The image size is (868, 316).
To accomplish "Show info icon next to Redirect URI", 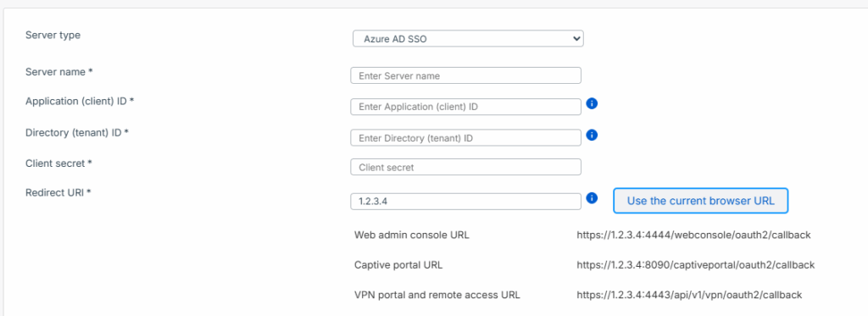I will [592, 197].
